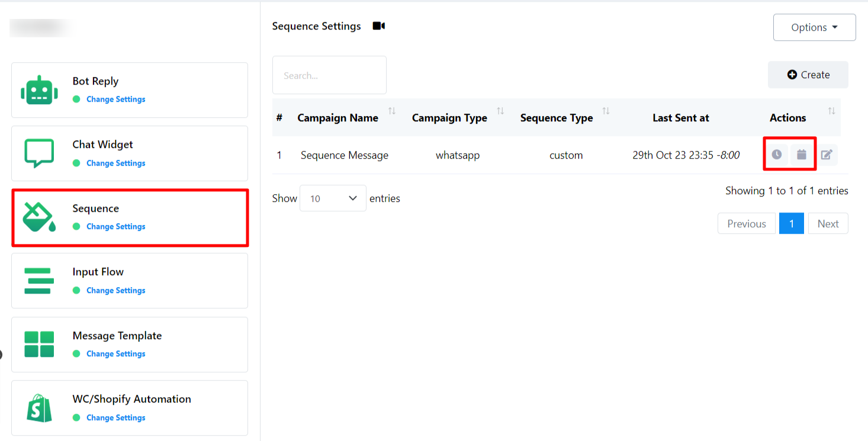Expand the Show entries count dropdown
The width and height of the screenshot is (868, 441).
333,198
